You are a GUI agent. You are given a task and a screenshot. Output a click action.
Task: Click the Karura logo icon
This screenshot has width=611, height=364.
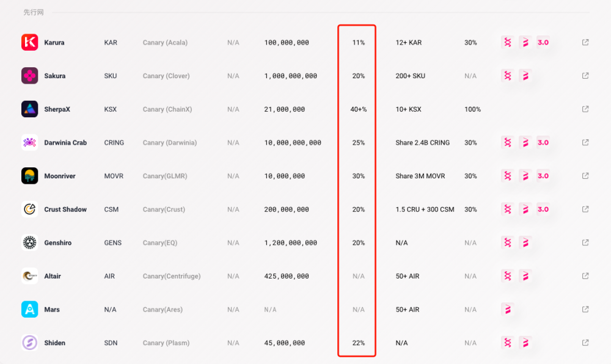click(x=29, y=42)
